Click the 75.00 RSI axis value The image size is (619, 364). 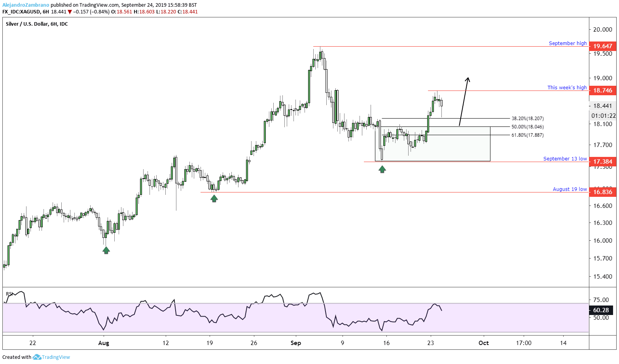[x=601, y=300]
